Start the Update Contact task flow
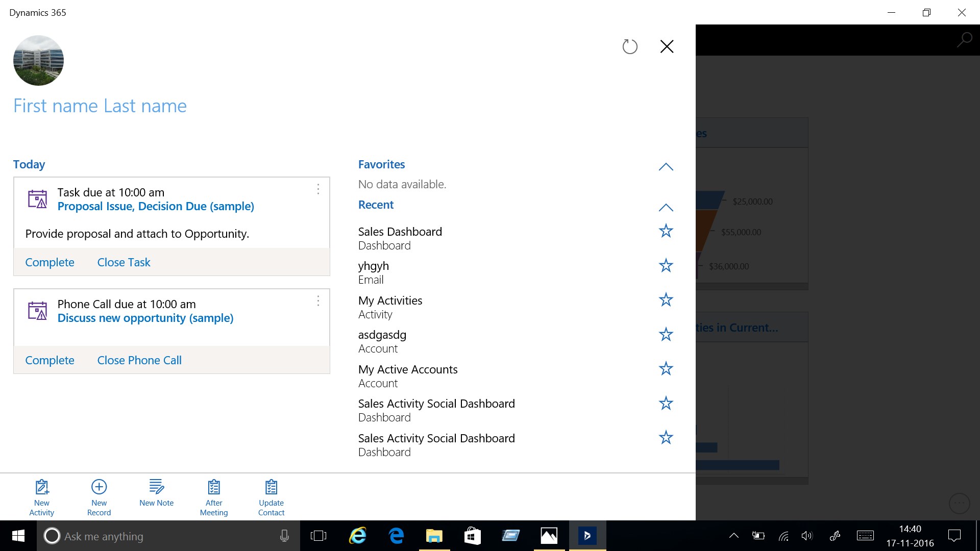980x551 pixels. click(x=271, y=497)
